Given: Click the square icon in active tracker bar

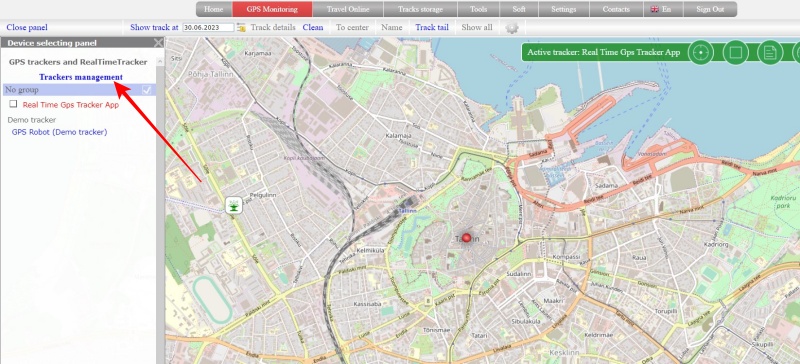Looking at the screenshot, I should click(735, 52).
